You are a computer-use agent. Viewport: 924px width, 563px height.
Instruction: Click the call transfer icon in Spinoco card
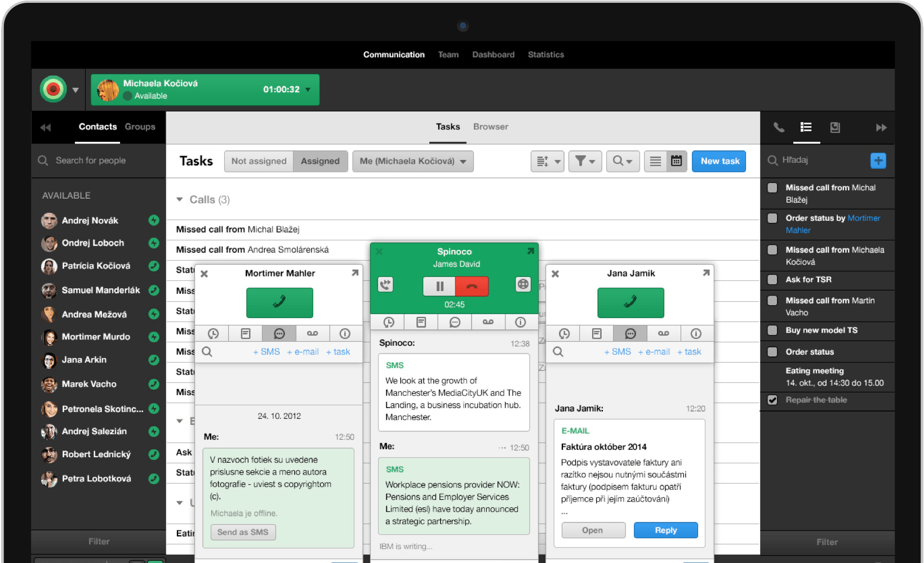pyautogui.click(x=385, y=285)
